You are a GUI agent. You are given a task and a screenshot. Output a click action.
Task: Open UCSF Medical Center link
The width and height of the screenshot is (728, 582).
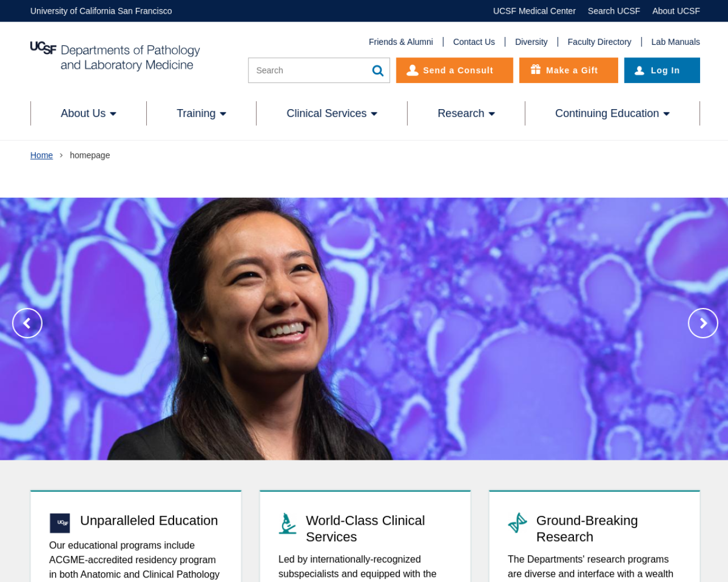[x=534, y=11]
